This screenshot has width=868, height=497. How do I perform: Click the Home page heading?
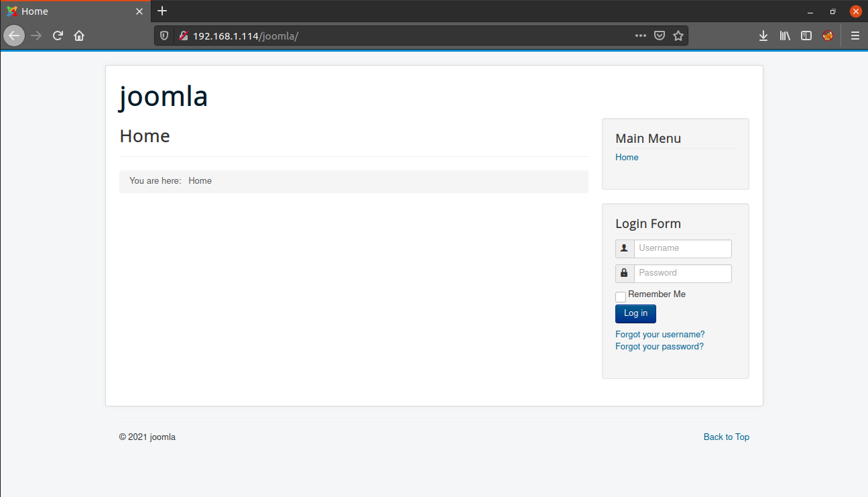pyautogui.click(x=145, y=136)
